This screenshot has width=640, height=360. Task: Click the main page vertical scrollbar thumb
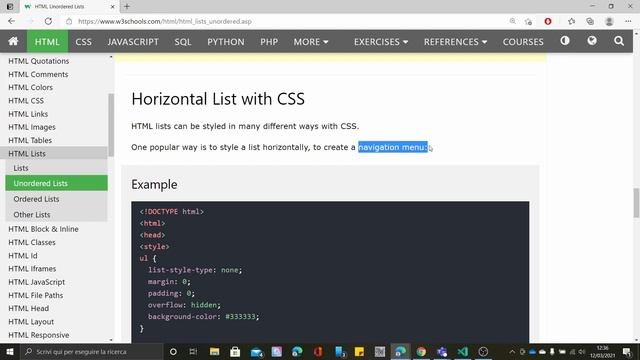[x=636, y=203]
